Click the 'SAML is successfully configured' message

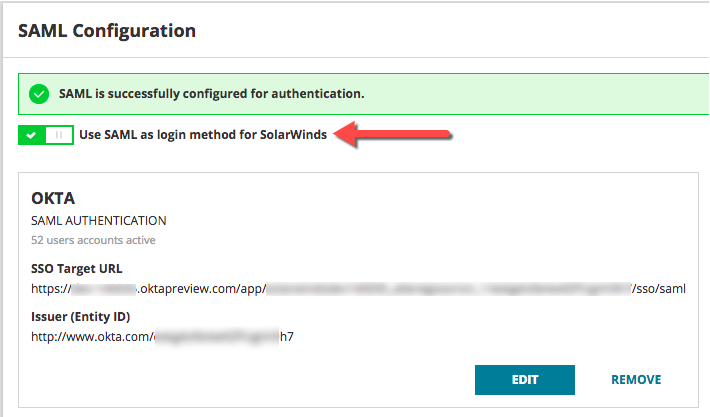210,95
